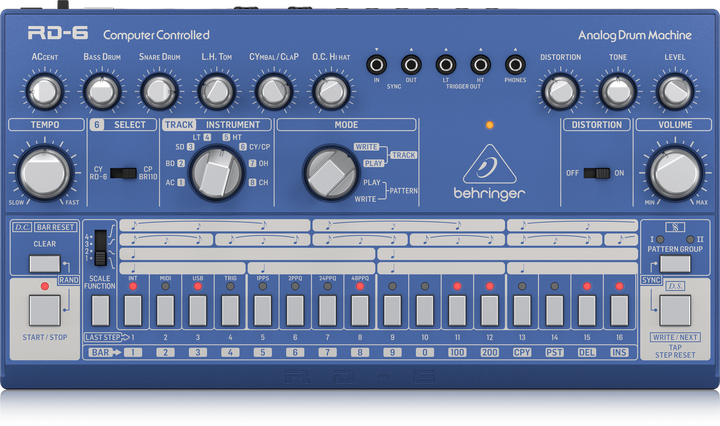Click the LAST STEP arrow label
Image resolution: width=720 pixels, height=426 pixels.
[107, 337]
